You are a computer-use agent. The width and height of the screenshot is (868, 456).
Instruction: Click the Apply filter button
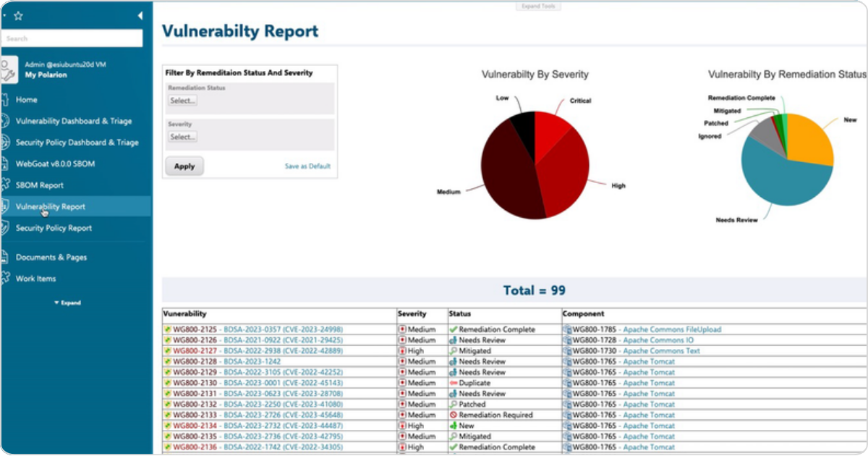(184, 166)
